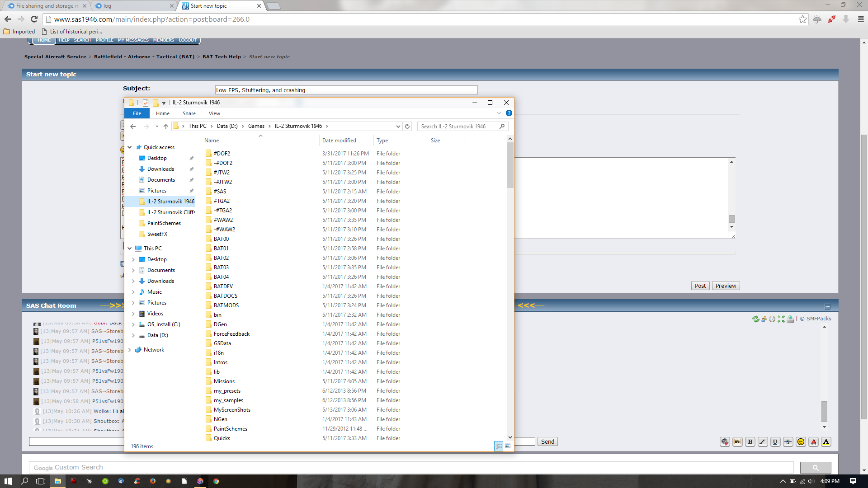Click the Preview button for the new topic
Viewport: 868px width, 488px height.
726,286
